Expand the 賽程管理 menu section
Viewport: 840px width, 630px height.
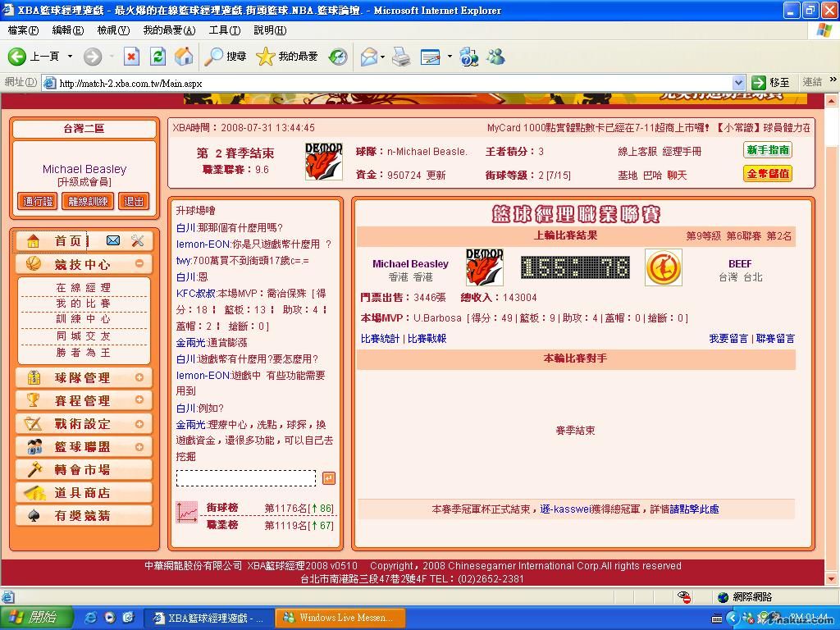click(x=139, y=399)
